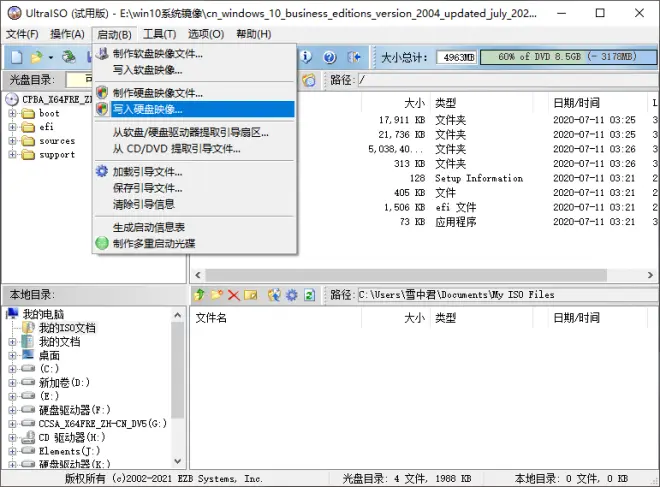
Task: Click the blue info toolbar icon
Action: coord(306,56)
